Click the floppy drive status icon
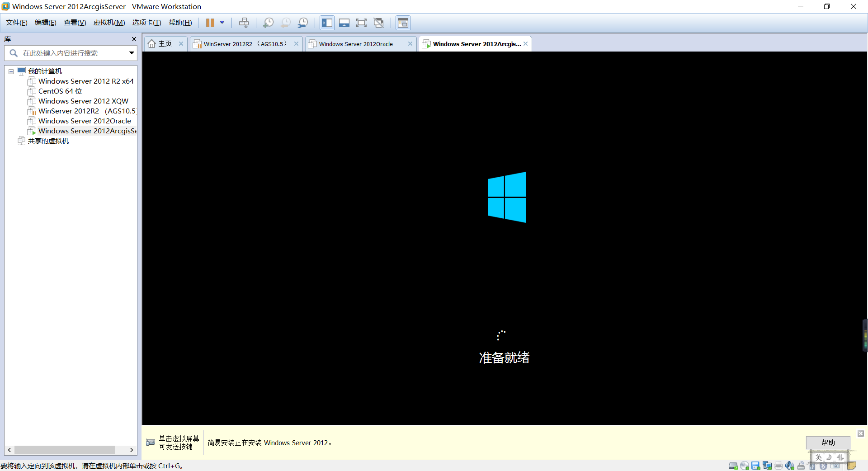This screenshot has width=868, height=471. click(x=755, y=466)
